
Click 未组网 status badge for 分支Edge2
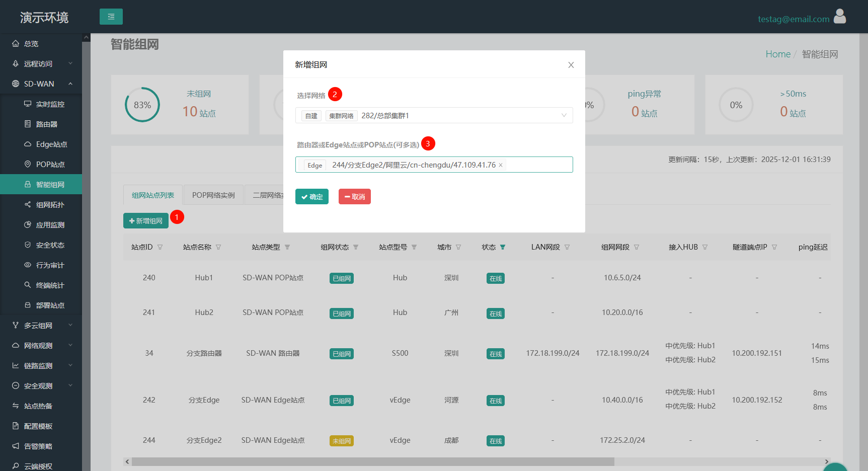[342, 441]
